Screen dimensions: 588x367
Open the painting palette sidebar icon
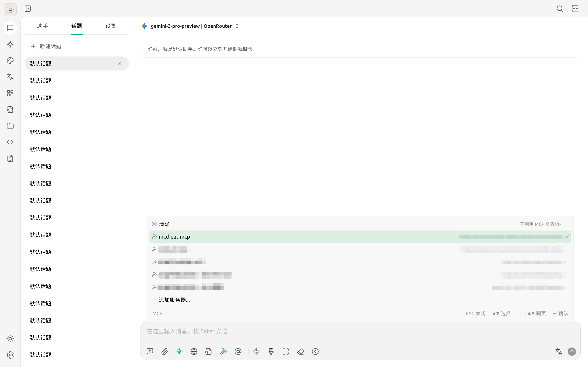pyautogui.click(x=10, y=60)
